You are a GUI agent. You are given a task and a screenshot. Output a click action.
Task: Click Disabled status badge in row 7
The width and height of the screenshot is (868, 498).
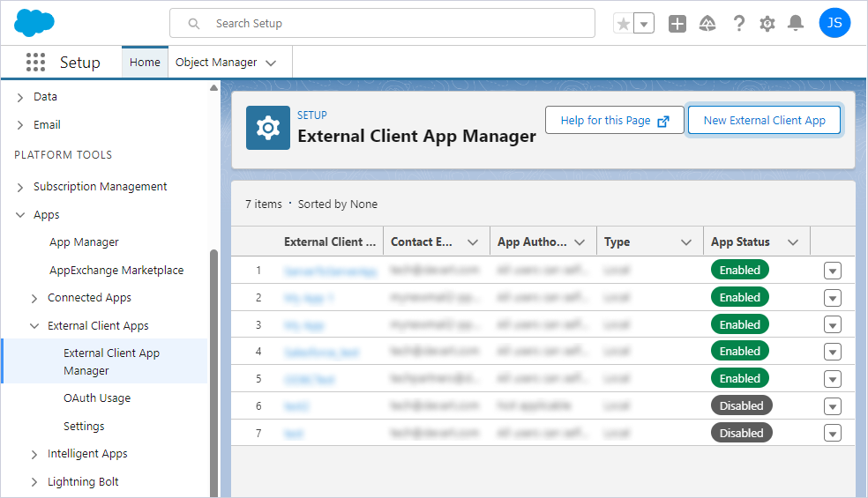(741, 433)
